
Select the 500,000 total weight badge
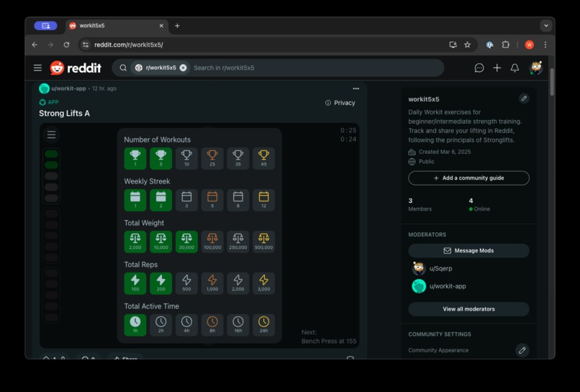[x=264, y=242]
